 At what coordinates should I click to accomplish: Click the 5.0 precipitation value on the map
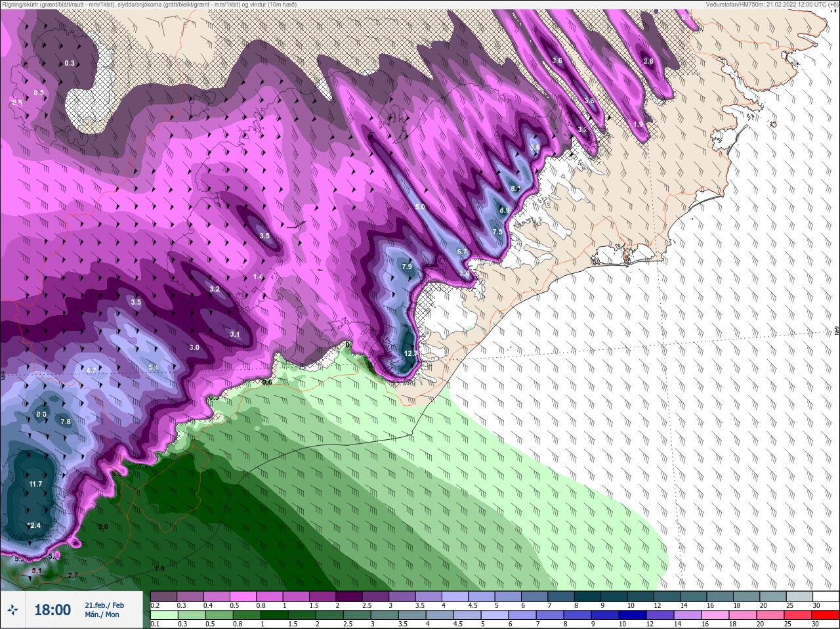(x=420, y=207)
